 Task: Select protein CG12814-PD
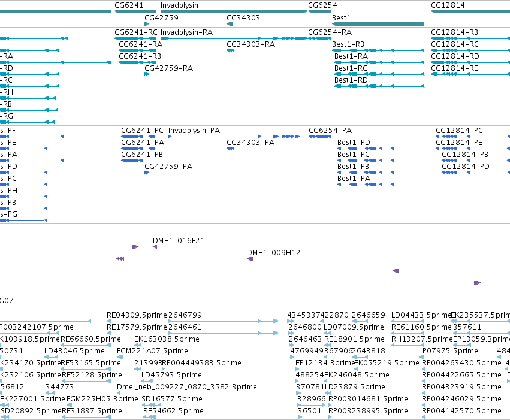[466, 167]
